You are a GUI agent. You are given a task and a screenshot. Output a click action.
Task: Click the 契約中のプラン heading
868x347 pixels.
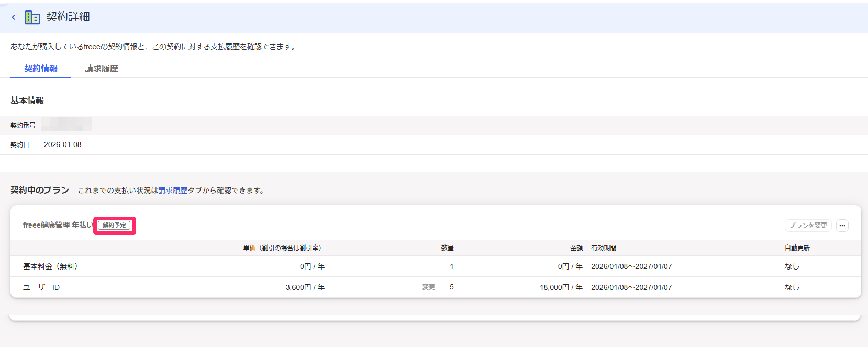[x=40, y=190]
